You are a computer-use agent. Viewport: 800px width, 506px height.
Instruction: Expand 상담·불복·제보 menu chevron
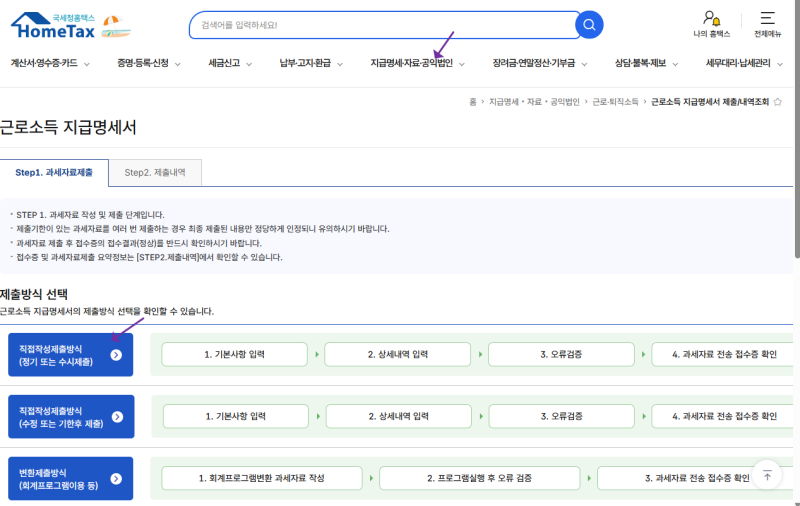(675, 64)
